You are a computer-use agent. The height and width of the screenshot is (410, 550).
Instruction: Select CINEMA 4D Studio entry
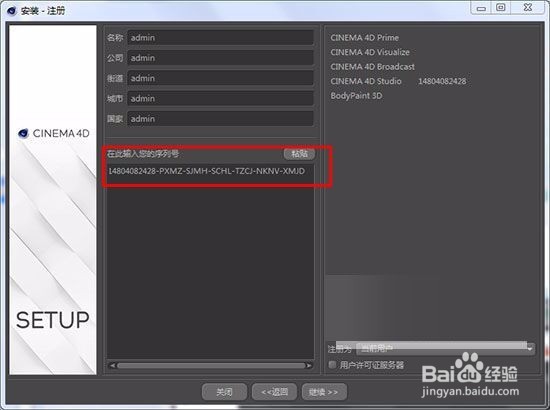(x=365, y=81)
